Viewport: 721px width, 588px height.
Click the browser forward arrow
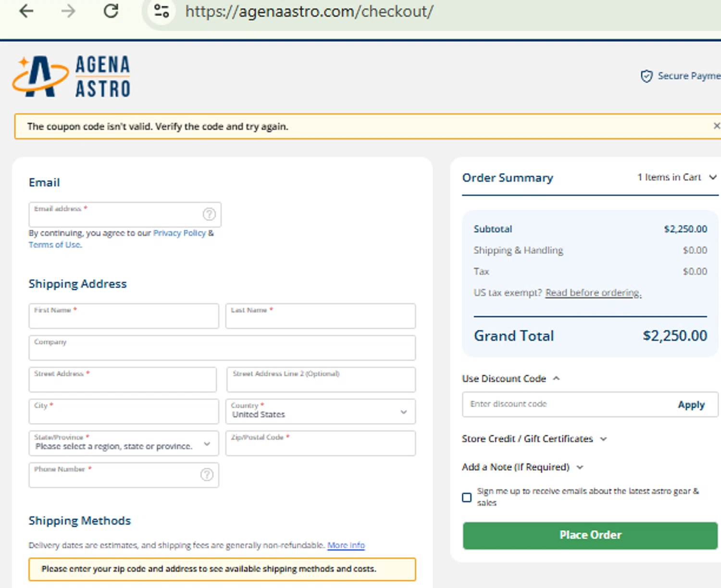(69, 11)
